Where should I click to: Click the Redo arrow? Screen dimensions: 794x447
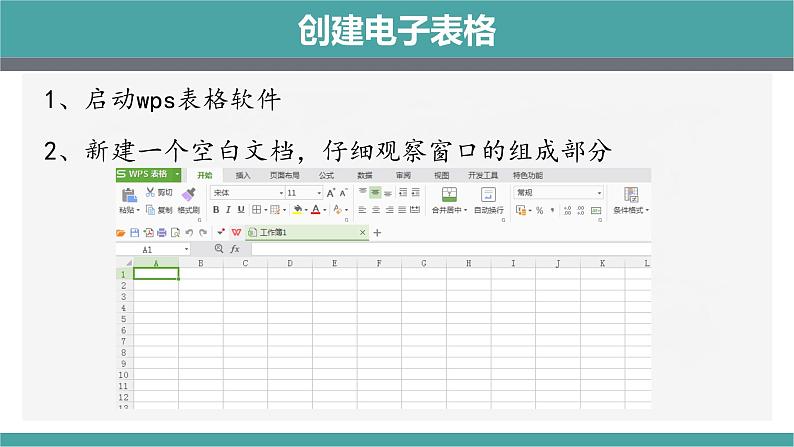(x=203, y=233)
